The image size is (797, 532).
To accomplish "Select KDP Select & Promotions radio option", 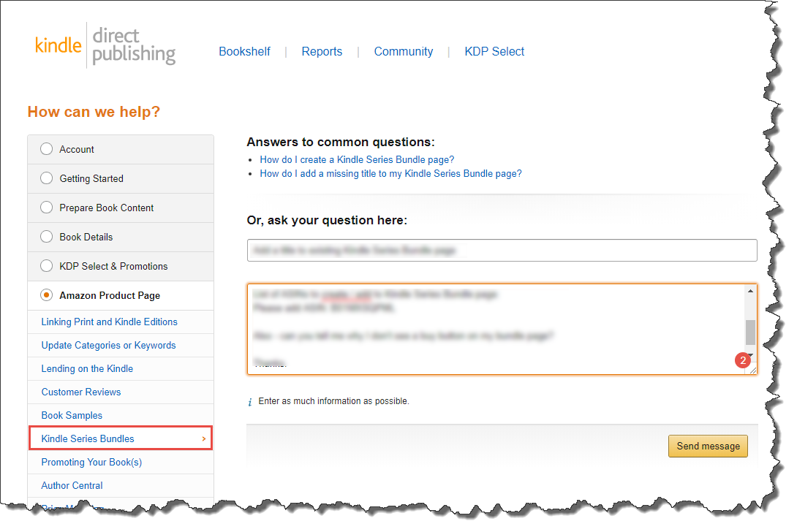I will coord(46,266).
